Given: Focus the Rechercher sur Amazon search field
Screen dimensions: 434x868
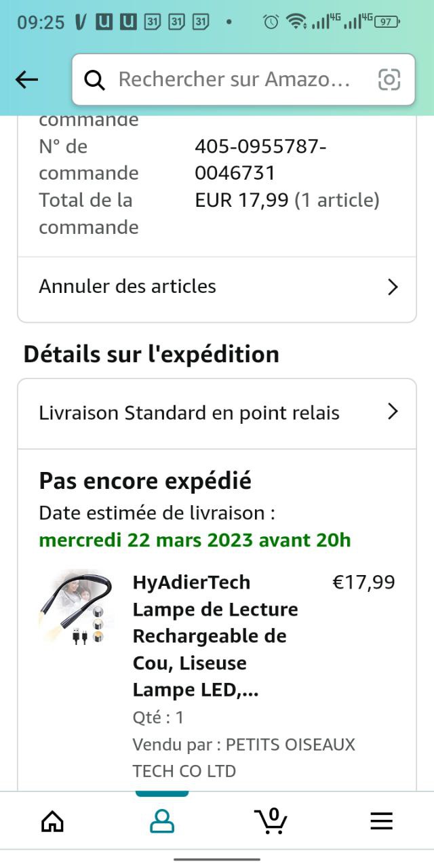Looking at the screenshot, I should [234, 80].
